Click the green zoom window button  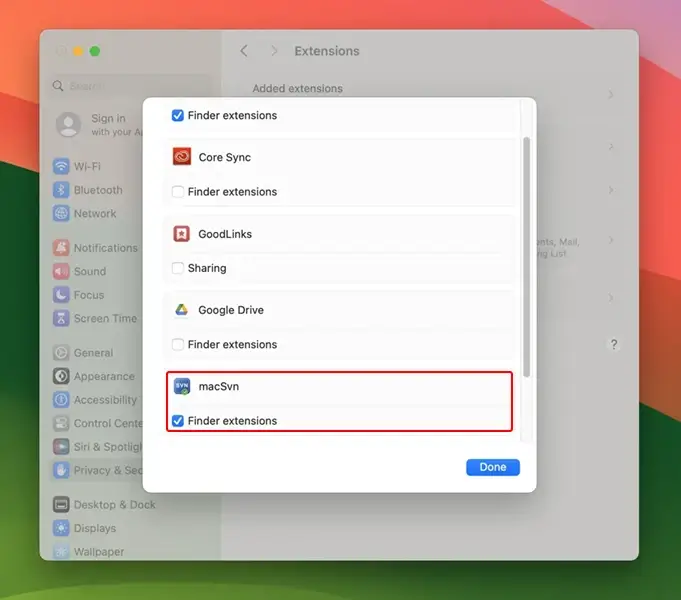click(x=95, y=51)
